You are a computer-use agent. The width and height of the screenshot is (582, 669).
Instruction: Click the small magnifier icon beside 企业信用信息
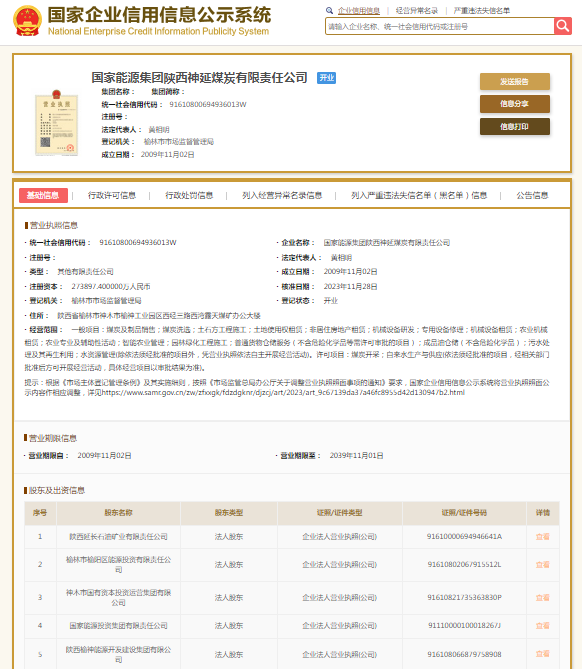329,11
